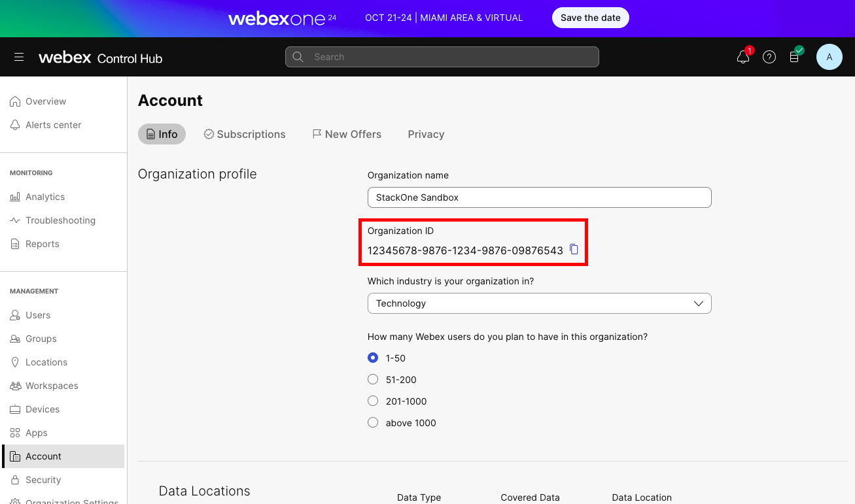Screen dimensions: 855x504
Task: Click the Workspaces icon in sidebar
Action: click(x=15, y=386)
